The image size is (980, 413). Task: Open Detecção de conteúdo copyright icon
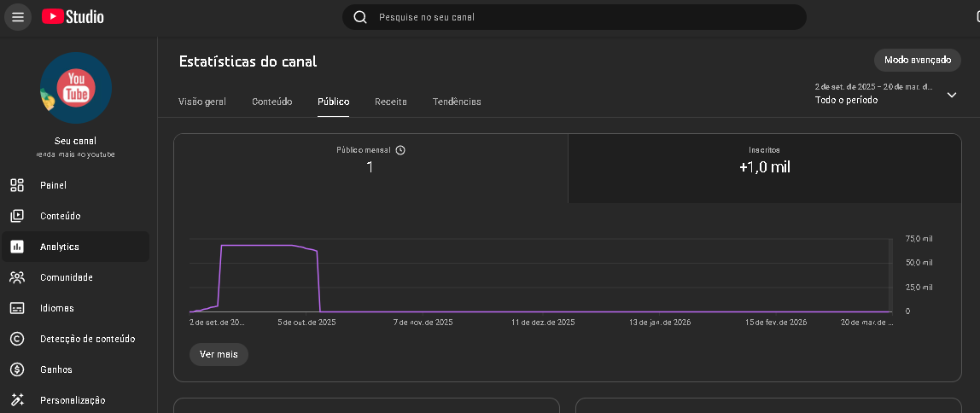click(x=17, y=339)
